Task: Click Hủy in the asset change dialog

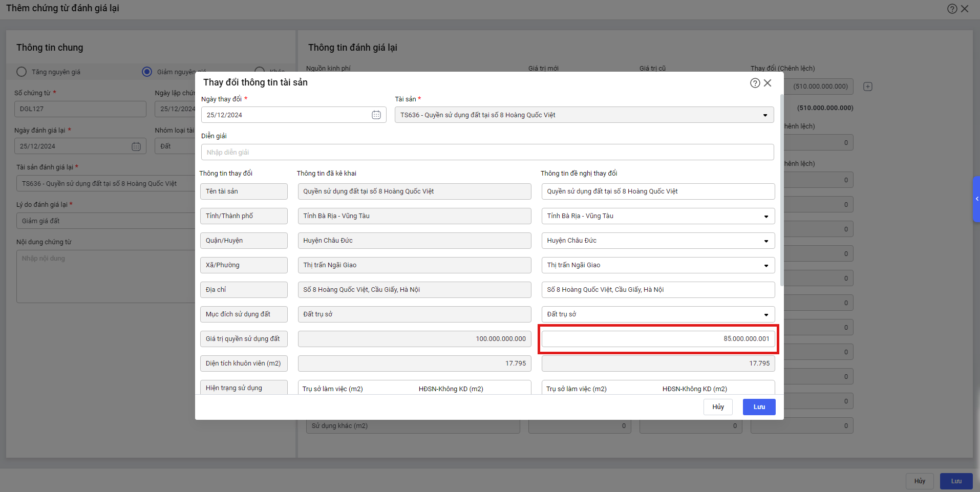Action: coord(718,407)
